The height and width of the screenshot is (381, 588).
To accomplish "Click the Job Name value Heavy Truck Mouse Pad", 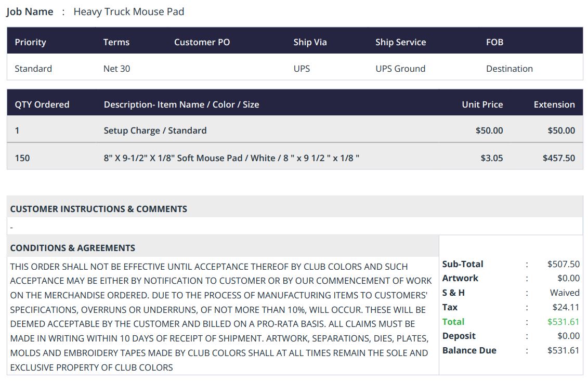I will coord(128,11).
